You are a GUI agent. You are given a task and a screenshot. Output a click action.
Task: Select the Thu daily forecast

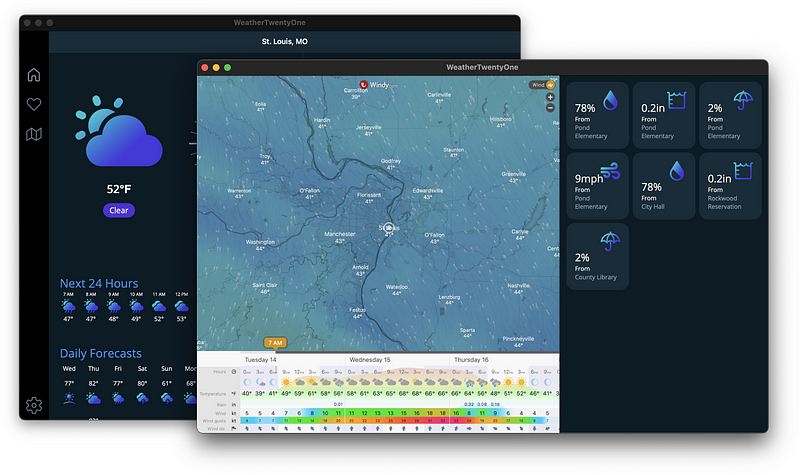pyautogui.click(x=93, y=386)
